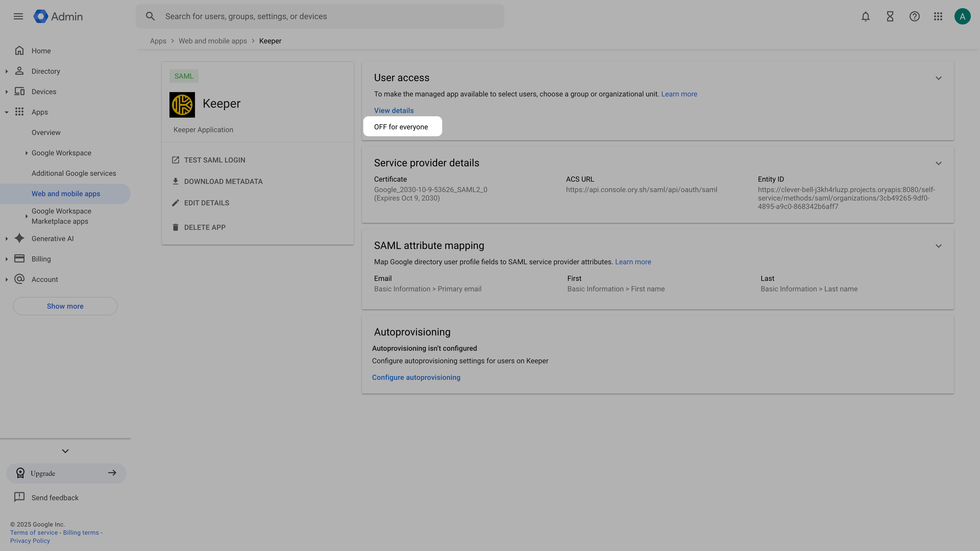Open the Help icon
Viewport: 980px width, 551px height.
[914, 16]
